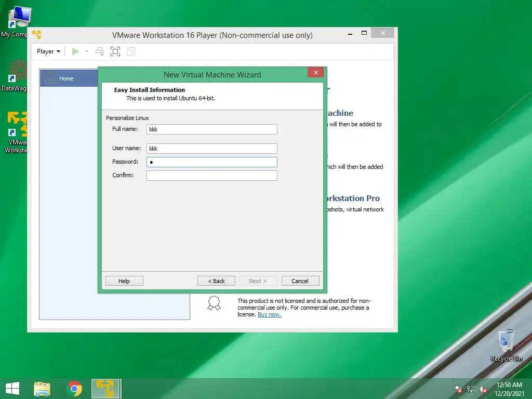
Task: Follow the Buy now link
Action: 270,314
